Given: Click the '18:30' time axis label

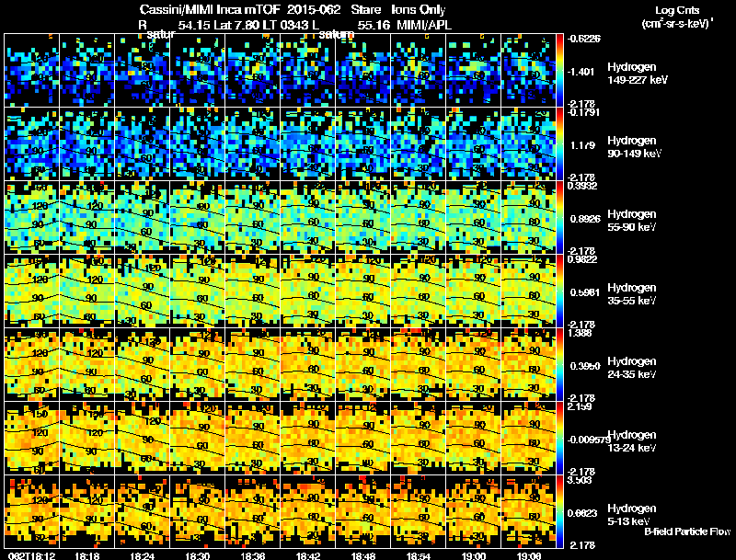Looking at the screenshot, I should (198, 555).
